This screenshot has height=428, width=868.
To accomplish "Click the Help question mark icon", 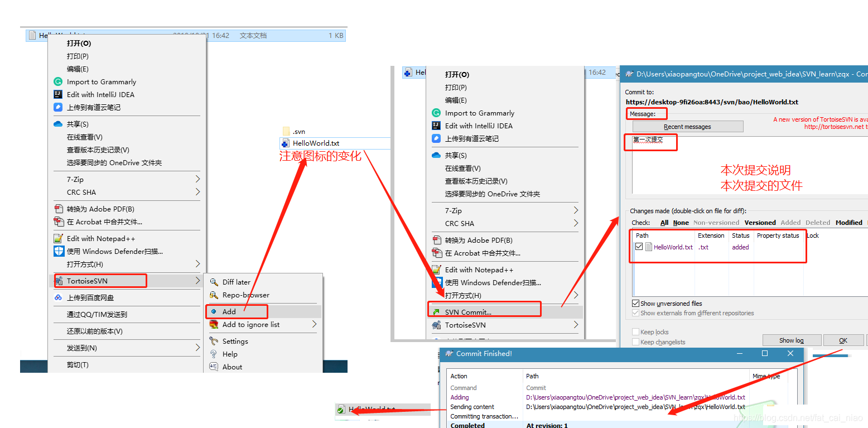I will [214, 354].
